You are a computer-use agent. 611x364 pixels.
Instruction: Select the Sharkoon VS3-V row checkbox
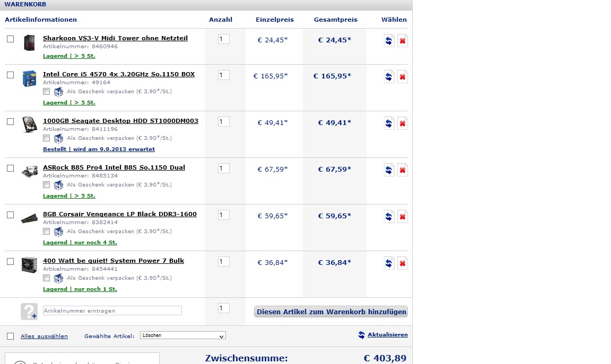pyautogui.click(x=11, y=39)
